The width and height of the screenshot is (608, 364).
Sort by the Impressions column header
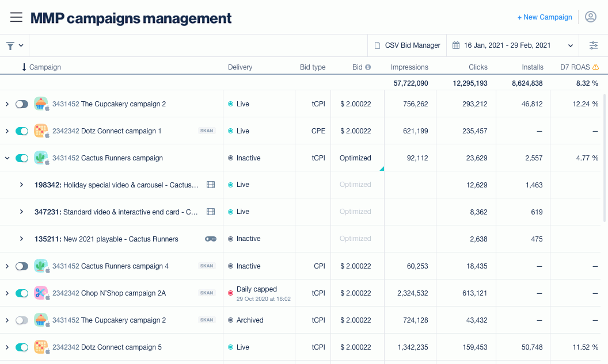pos(409,67)
